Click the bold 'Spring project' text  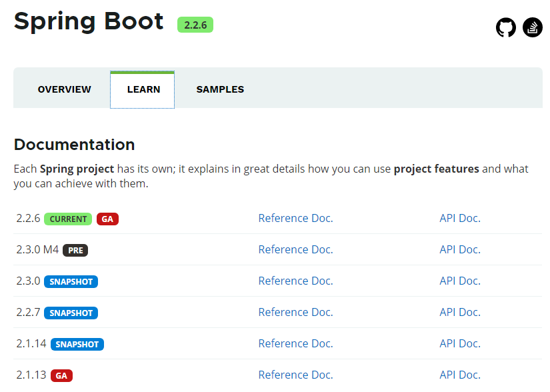77,169
